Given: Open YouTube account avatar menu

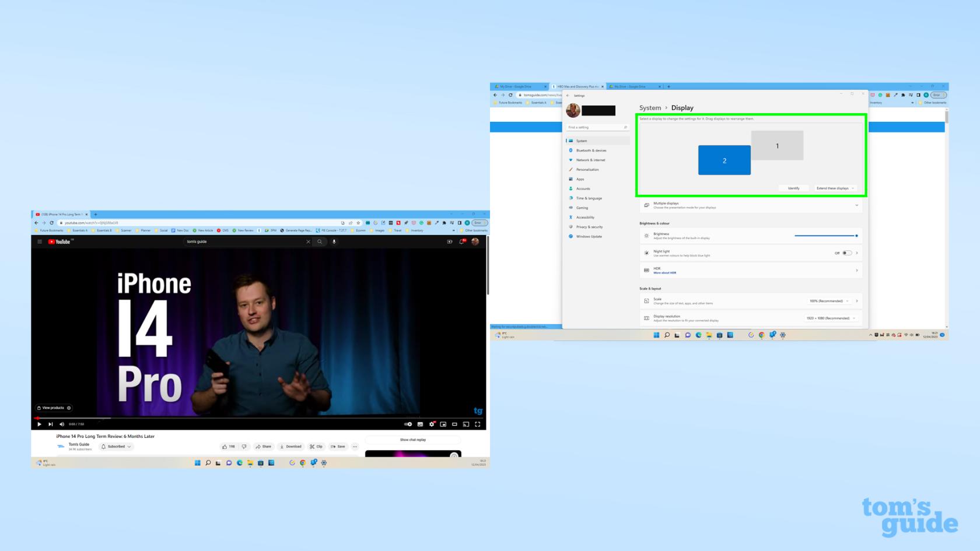Looking at the screenshot, I should (x=475, y=241).
